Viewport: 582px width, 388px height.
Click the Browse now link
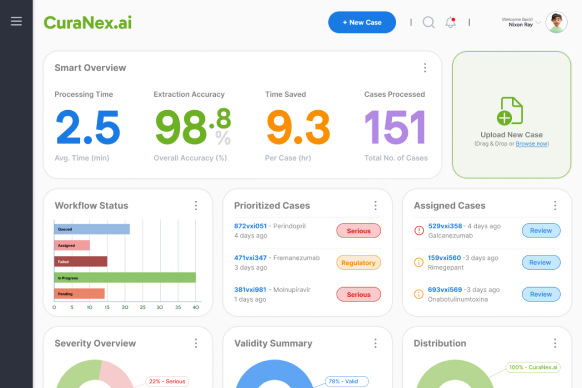[532, 144]
